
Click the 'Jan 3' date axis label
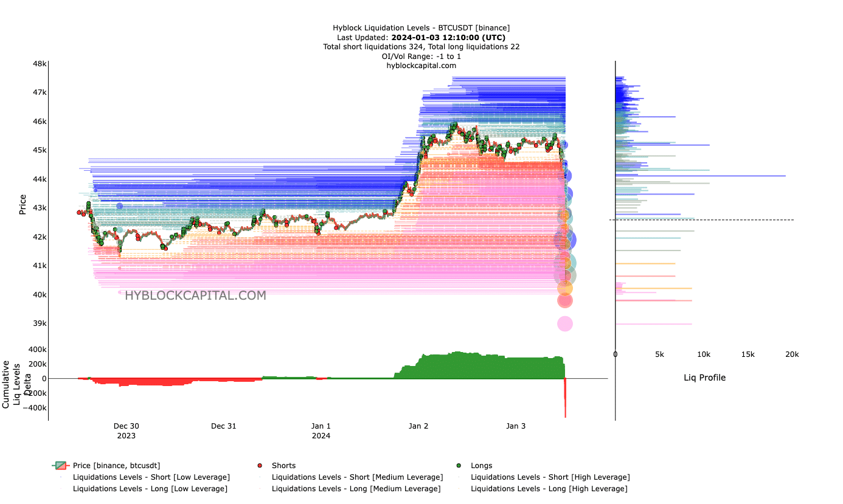point(516,426)
